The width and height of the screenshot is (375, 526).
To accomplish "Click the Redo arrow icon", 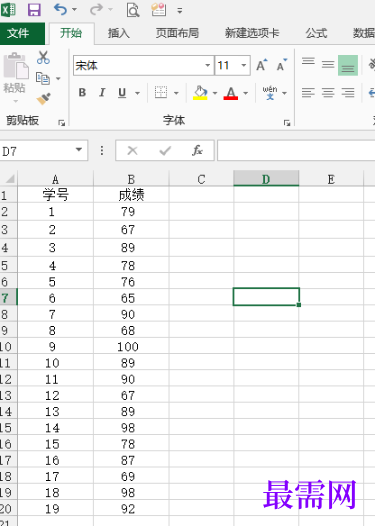I will coord(96,9).
